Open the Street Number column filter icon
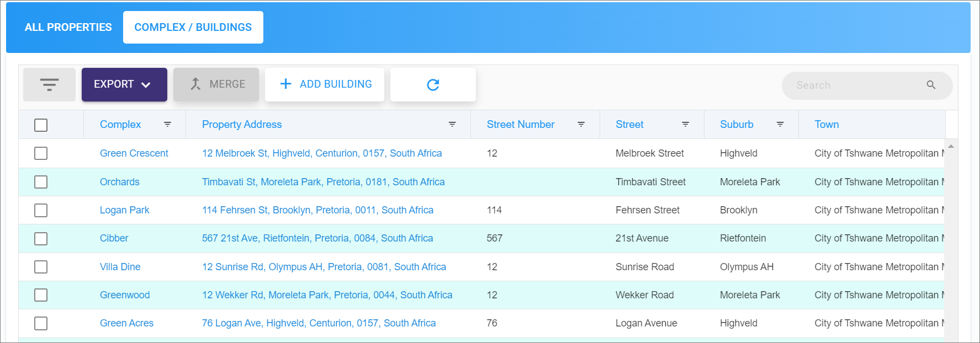This screenshot has width=980, height=343. [581, 125]
